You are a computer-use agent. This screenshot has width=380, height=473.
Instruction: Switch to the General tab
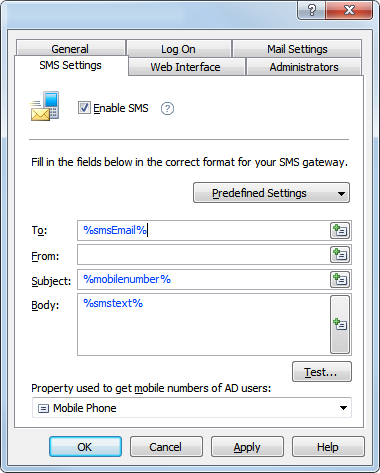[x=70, y=49]
